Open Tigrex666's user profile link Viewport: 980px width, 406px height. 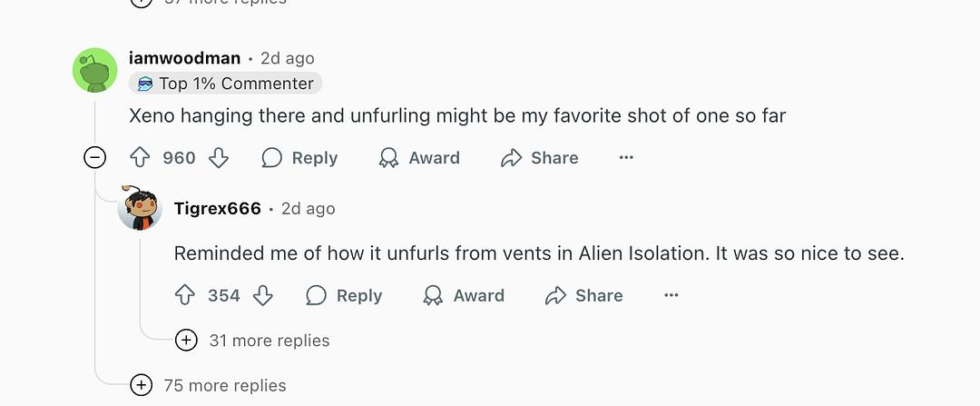point(218,209)
